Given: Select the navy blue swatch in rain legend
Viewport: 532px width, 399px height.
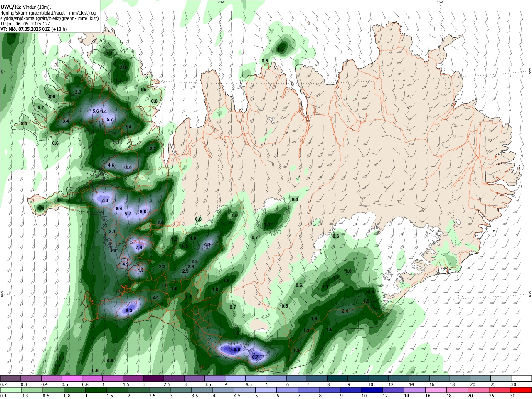Looking at the screenshot, I should (x=371, y=390).
